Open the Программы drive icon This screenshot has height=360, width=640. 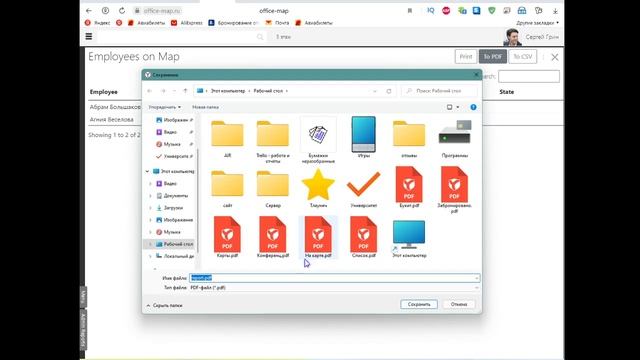click(x=454, y=138)
